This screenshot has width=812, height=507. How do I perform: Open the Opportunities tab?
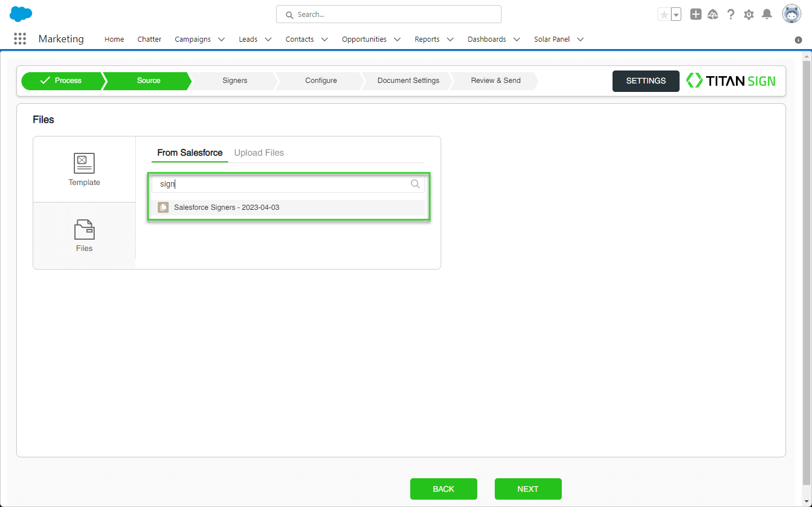tap(364, 39)
